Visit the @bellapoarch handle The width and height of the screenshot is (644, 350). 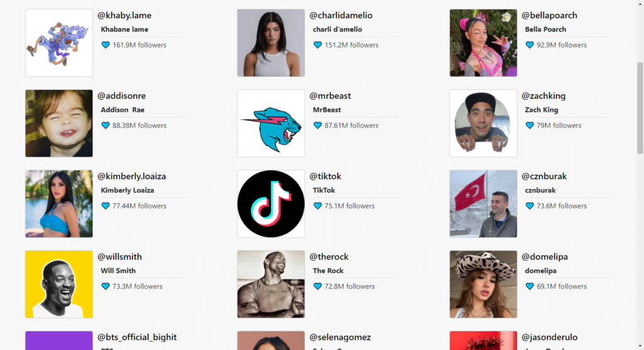tap(549, 15)
